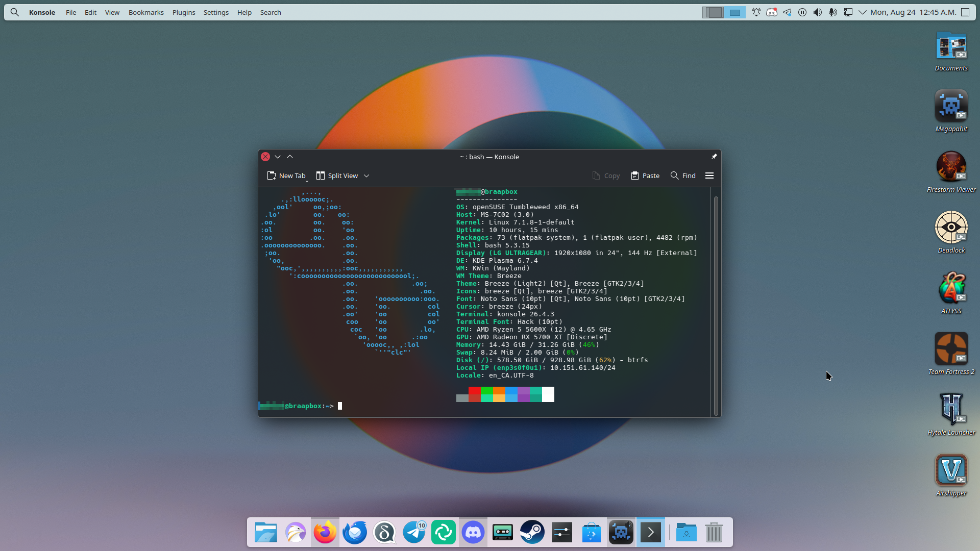Launch ATLYSS desktop shortcut
The width and height of the screenshot is (980, 551).
click(x=951, y=294)
